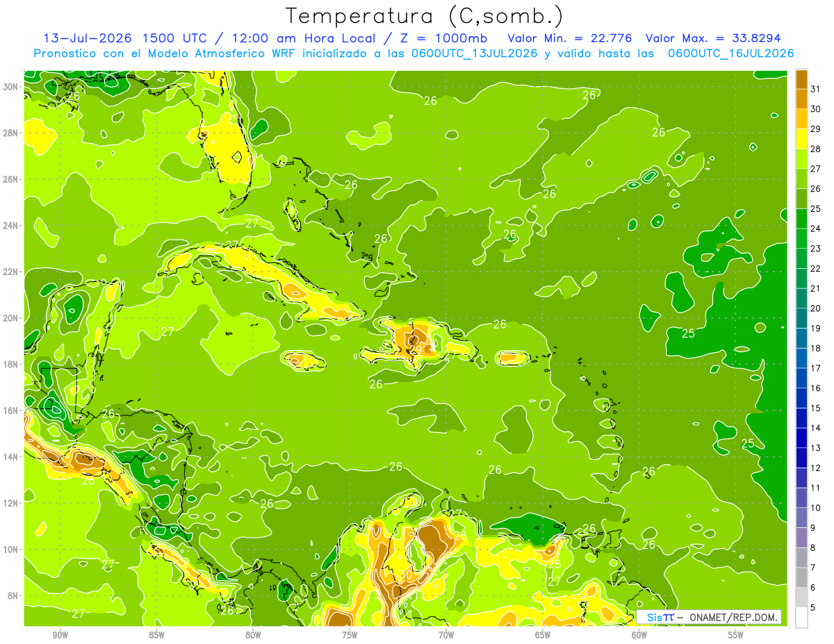Click the gray swatch between legend 6 and 7
834x644 pixels.
tap(801, 577)
